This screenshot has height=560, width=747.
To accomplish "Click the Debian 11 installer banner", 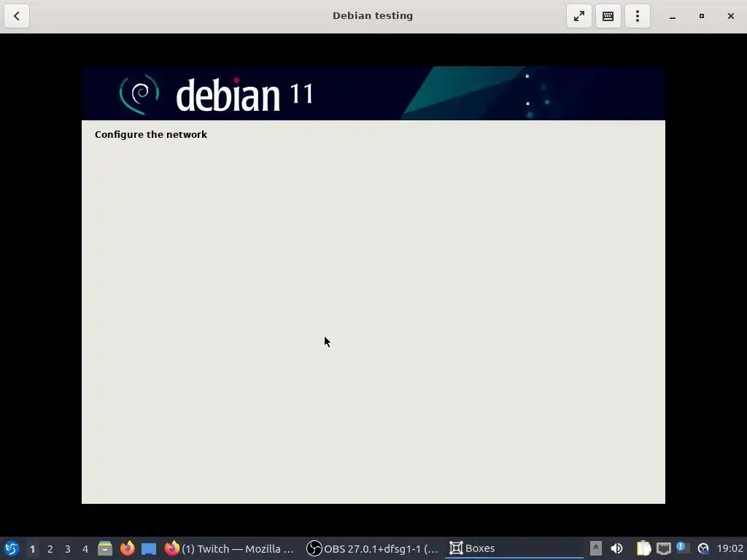I will [x=373, y=93].
